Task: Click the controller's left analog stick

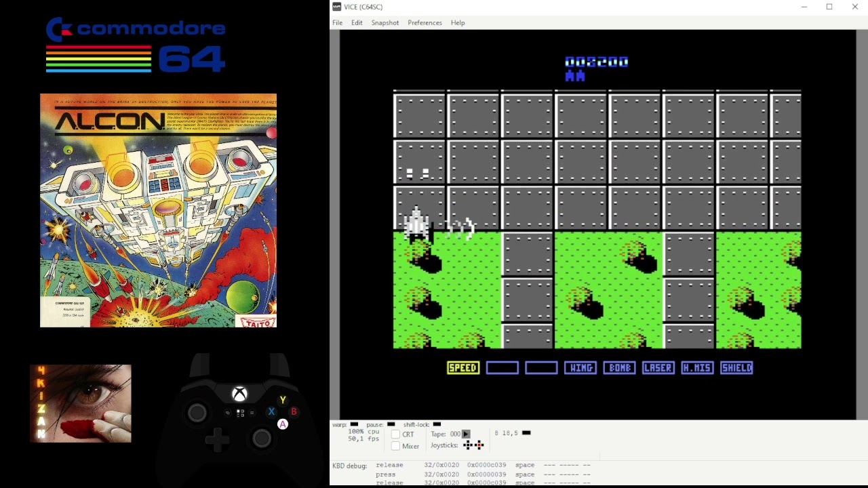Action: pyautogui.click(x=197, y=412)
